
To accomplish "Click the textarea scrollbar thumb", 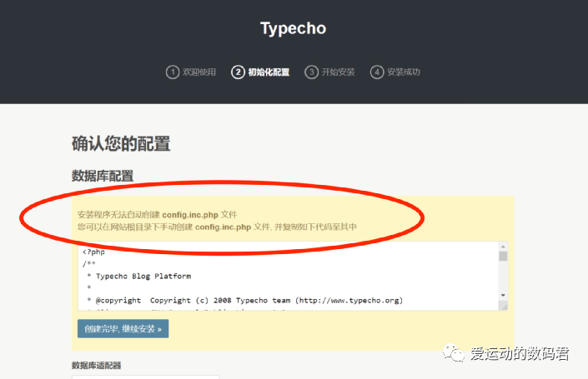I will coord(503,257).
